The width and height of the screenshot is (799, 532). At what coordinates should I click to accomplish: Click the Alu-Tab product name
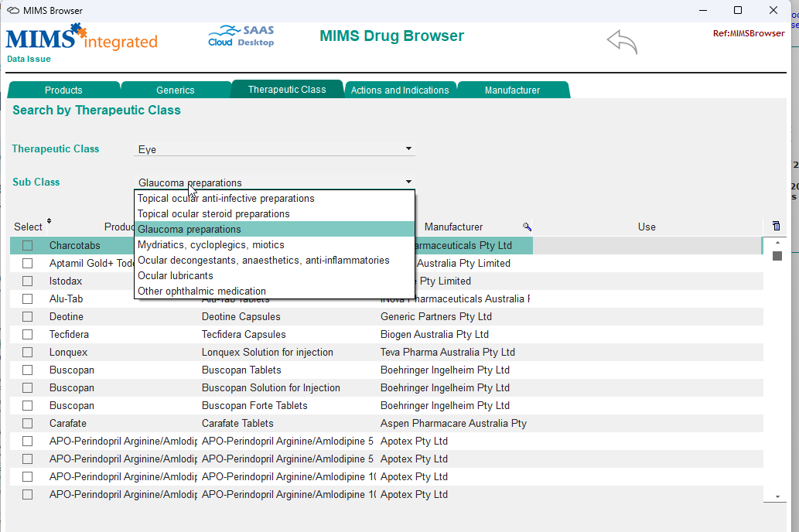[67, 299]
